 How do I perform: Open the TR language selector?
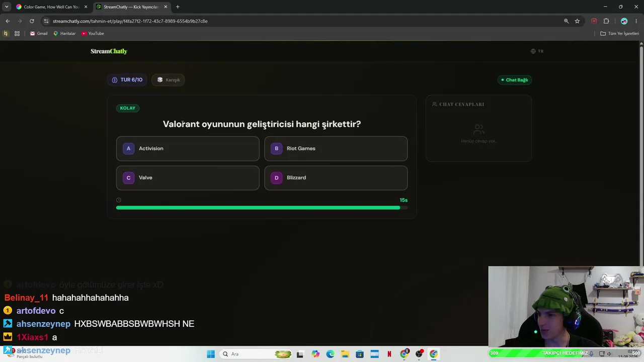(537, 51)
